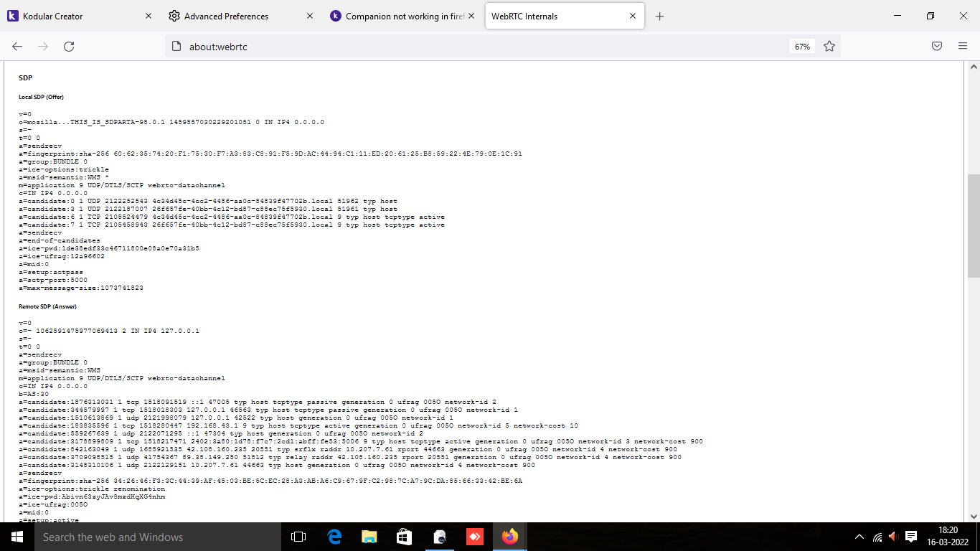Click the 'a=sctp-port:5000' line
The width and height of the screenshot is (980, 551).
pyautogui.click(x=53, y=280)
